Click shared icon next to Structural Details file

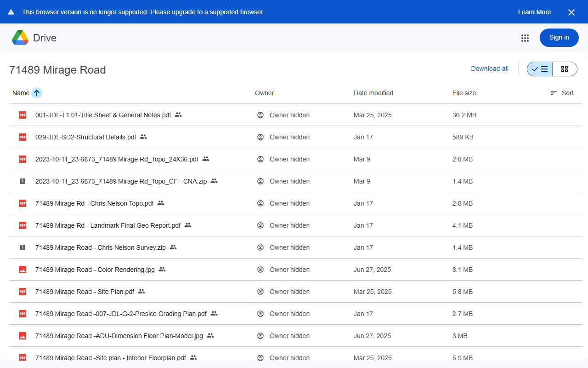click(x=143, y=137)
